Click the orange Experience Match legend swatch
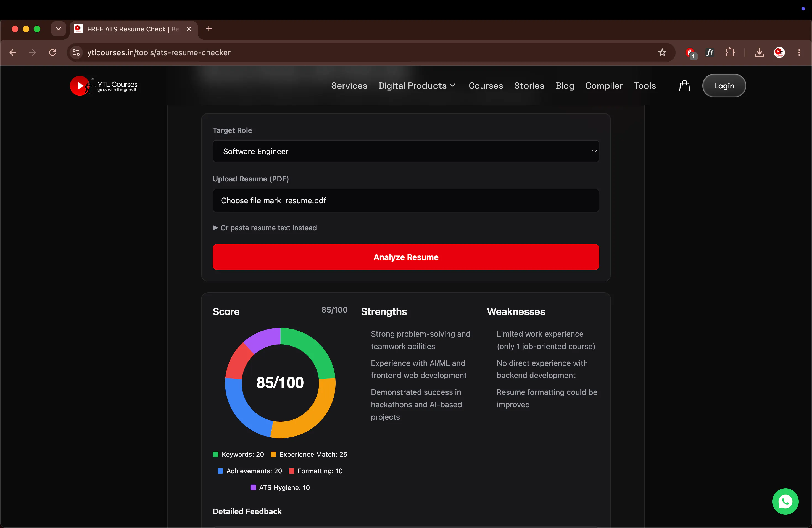 [273, 454]
